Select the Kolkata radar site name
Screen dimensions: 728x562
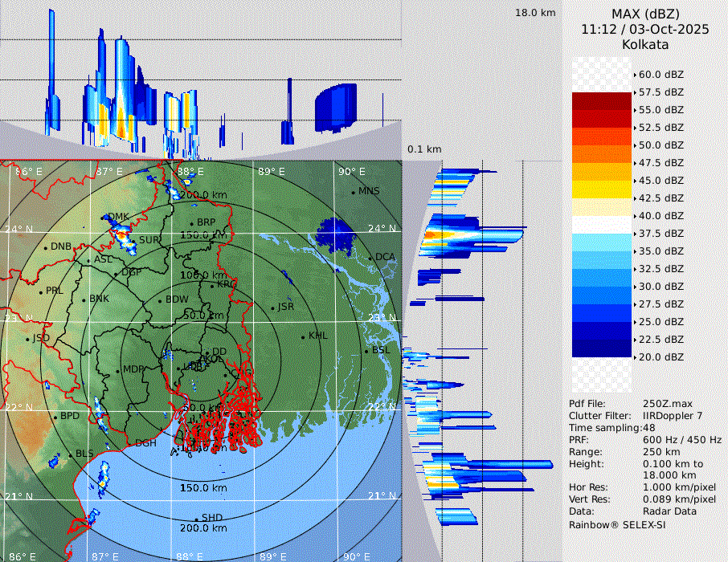(645, 45)
